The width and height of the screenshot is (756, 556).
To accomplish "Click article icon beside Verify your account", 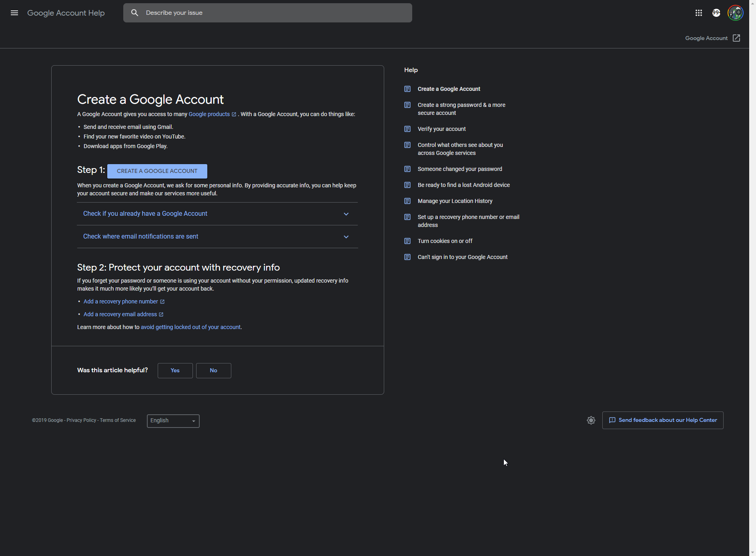I will (x=407, y=129).
